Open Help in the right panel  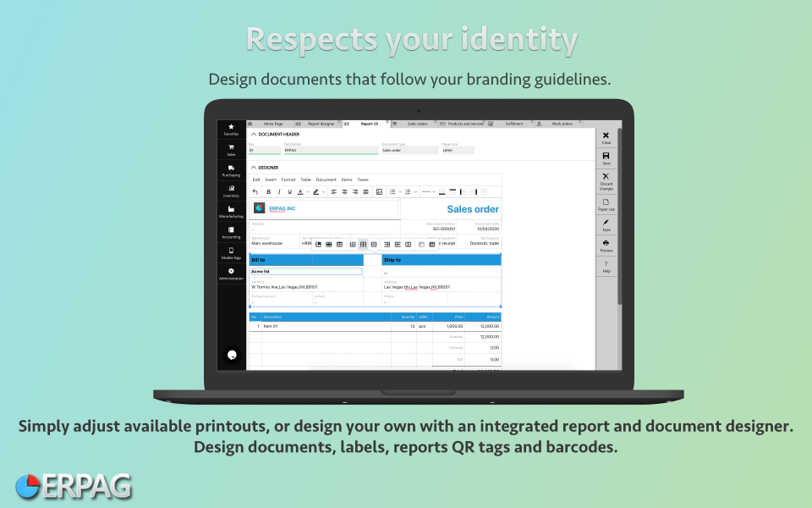[x=606, y=267]
